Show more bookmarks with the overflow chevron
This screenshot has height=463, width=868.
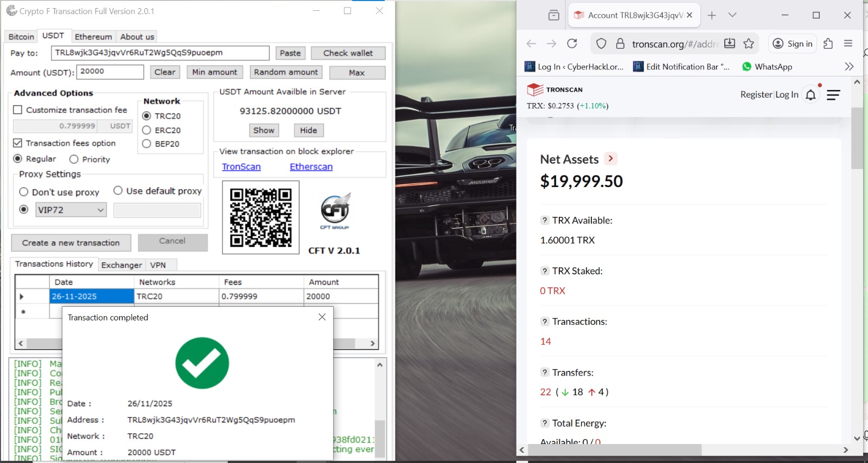(x=849, y=67)
